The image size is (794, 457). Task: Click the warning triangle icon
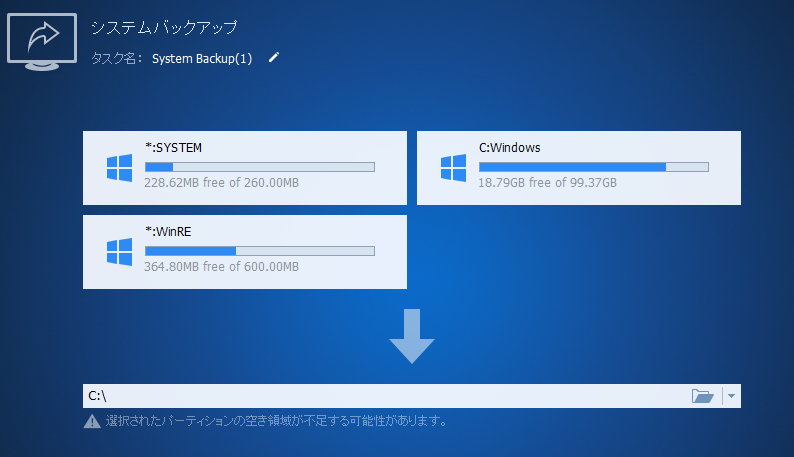[92, 421]
